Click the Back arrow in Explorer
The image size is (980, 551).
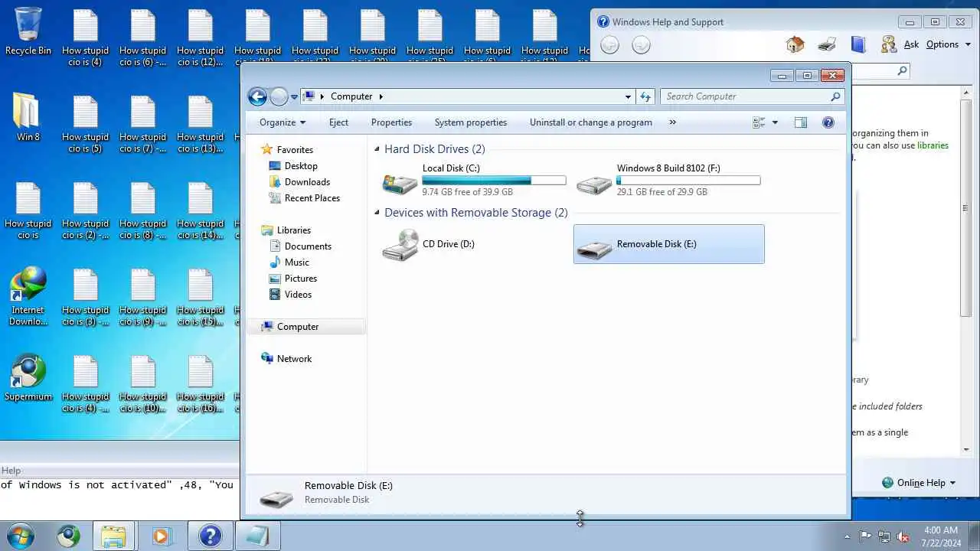pos(257,96)
